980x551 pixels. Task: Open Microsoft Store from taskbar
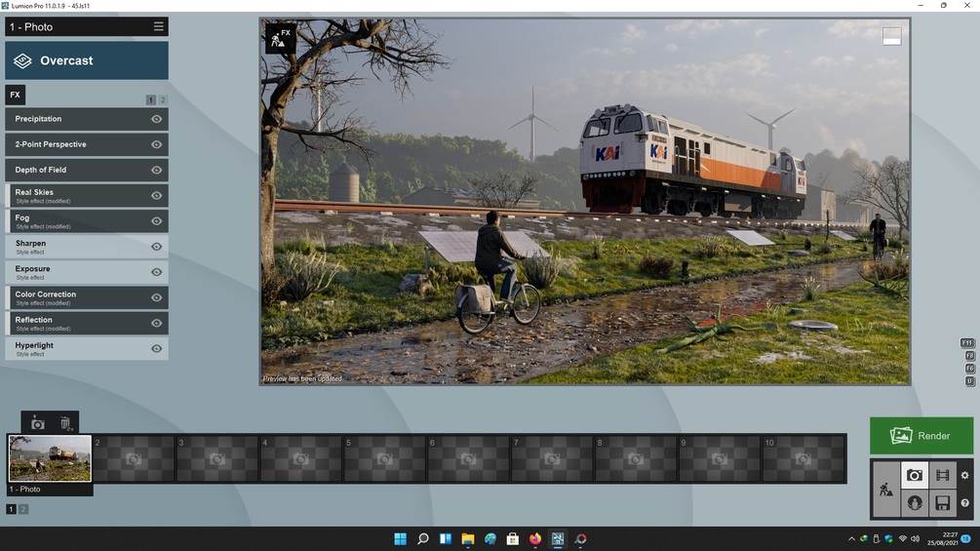(513, 538)
